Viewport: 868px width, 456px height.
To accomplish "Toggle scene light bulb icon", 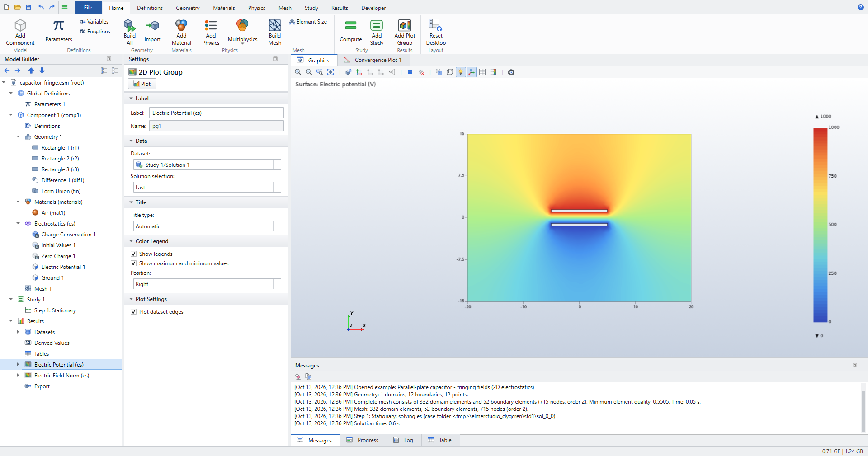I will tap(461, 72).
